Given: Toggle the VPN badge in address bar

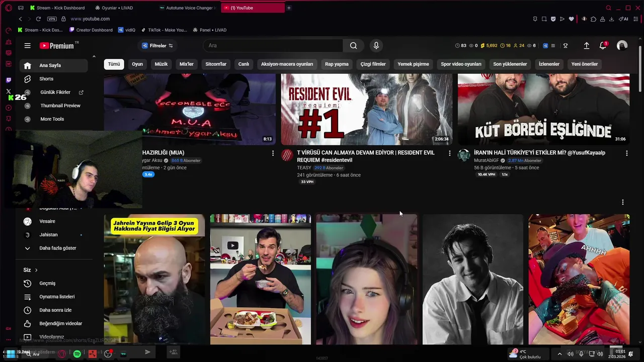Looking at the screenshot, I should click(51, 19).
